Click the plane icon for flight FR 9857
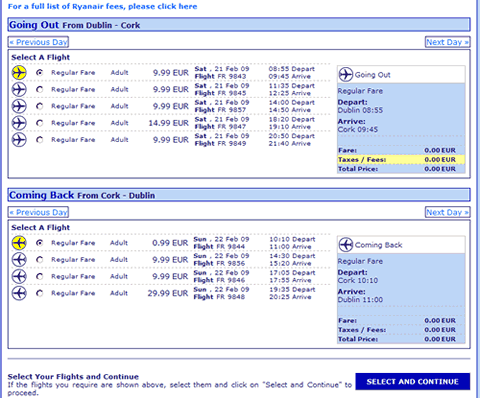This screenshot has height=398, width=480. tap(19, 106)
